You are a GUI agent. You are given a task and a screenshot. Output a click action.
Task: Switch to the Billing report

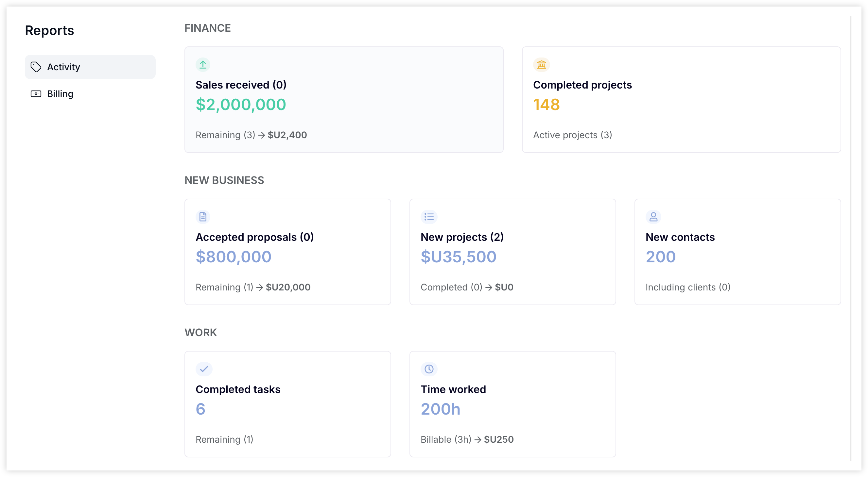[90, 94]
